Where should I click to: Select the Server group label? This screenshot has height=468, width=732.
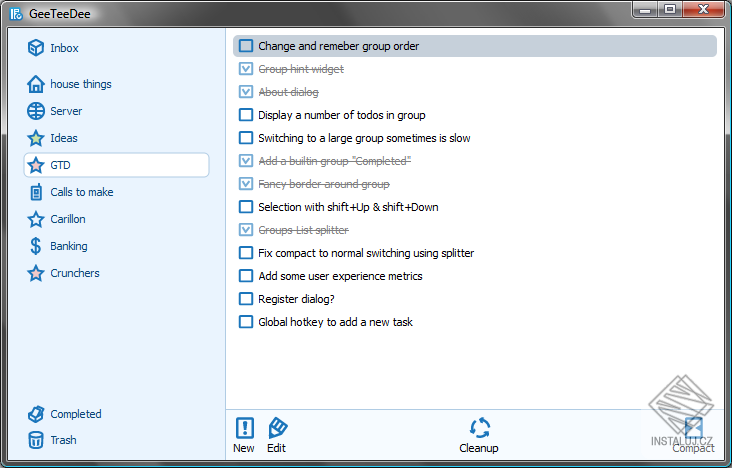[66, 111]
